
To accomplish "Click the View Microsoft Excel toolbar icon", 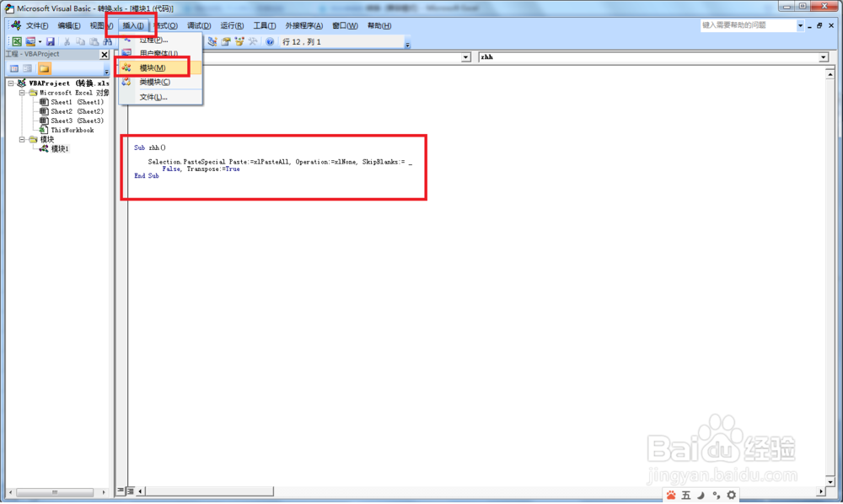I will coord(17,41).
